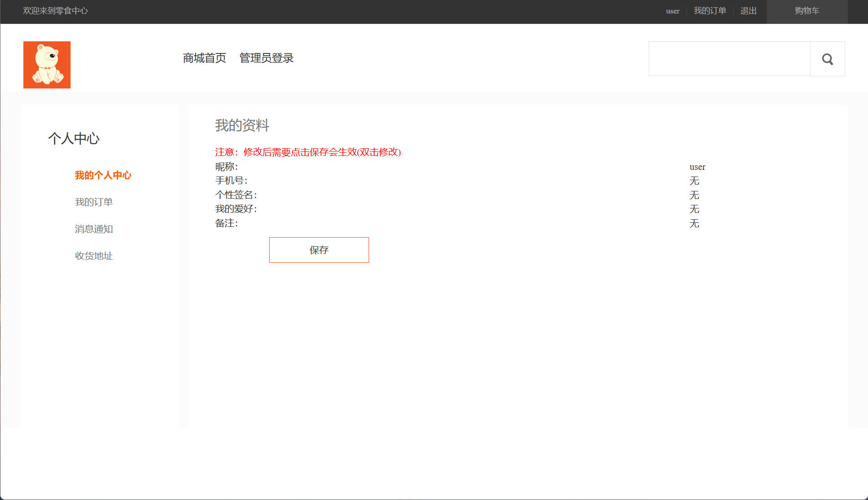
Task: Select 我的个人中心 in the sidebar
Action: 103,175
